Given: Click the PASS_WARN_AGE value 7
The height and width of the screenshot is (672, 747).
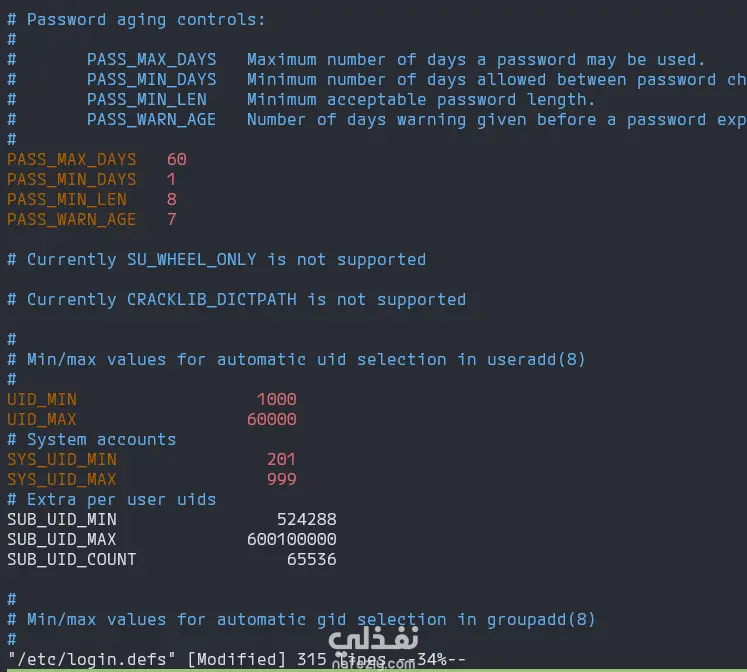Looking at the screenshot, I should pos(172,219).
